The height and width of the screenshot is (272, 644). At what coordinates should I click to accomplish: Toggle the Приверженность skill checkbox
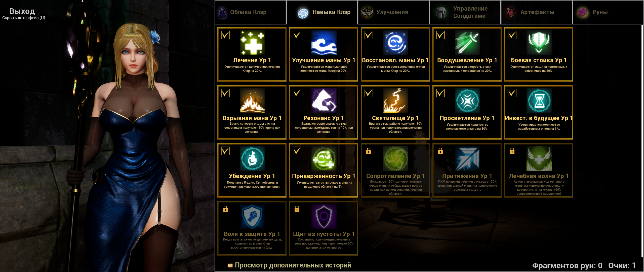click(x=297, y=151)
